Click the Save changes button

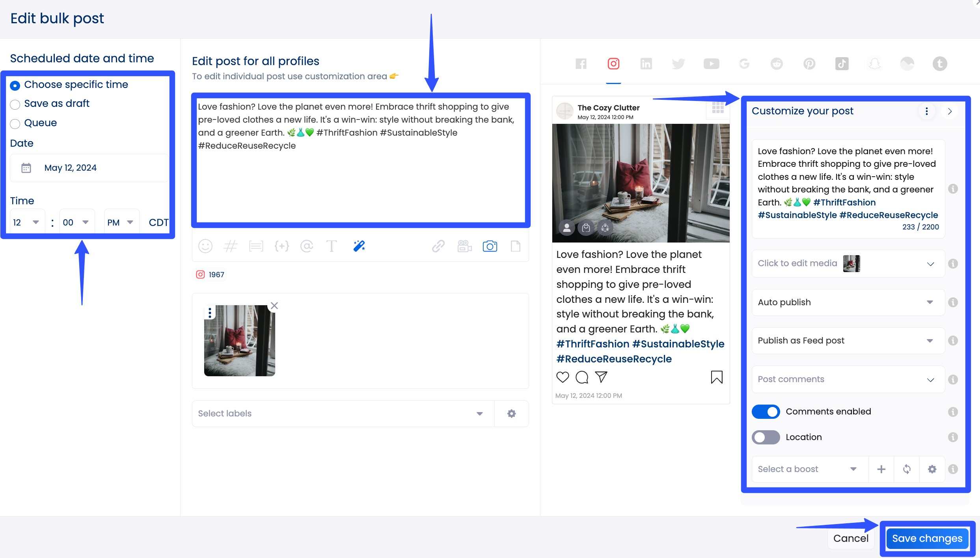tap(927, 538)
